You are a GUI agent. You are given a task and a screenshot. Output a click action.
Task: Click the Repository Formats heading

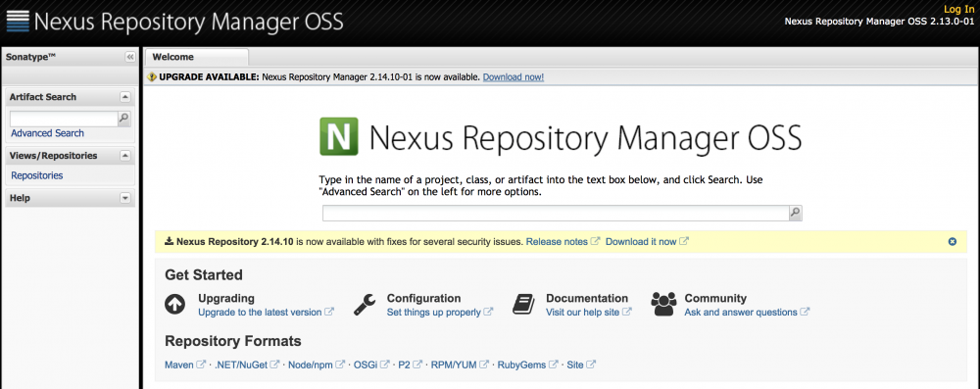[x=233, y=341]
